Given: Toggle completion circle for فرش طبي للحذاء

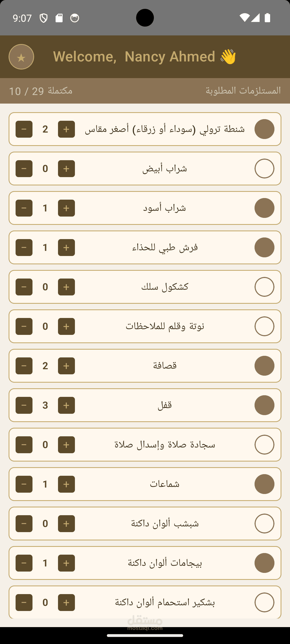Looking at the screenshot, I should pyautogui.click(x=264, y=247).
